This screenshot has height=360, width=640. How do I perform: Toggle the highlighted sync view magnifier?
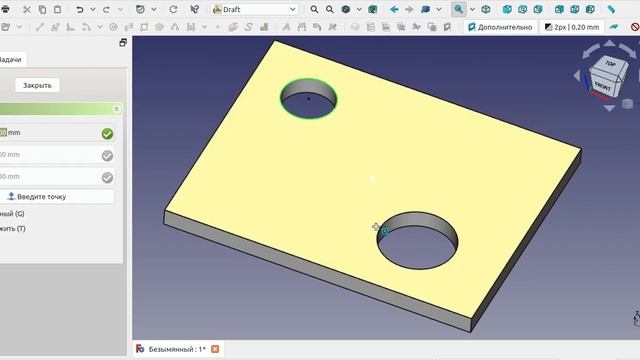459,9
